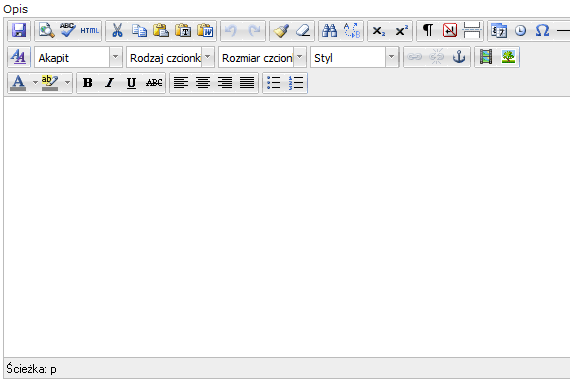570x382 pixels.
Task: Toggle the bulleted list
Action: [274, 83]
